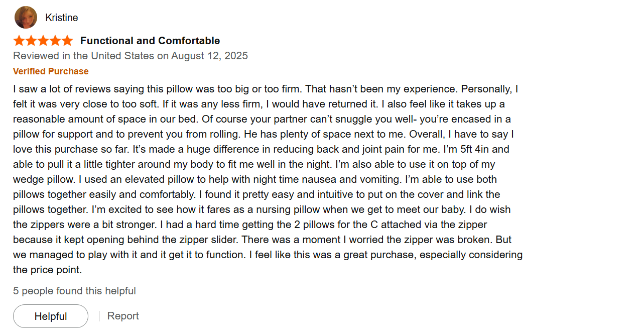Click the second orange rating star

31,41
